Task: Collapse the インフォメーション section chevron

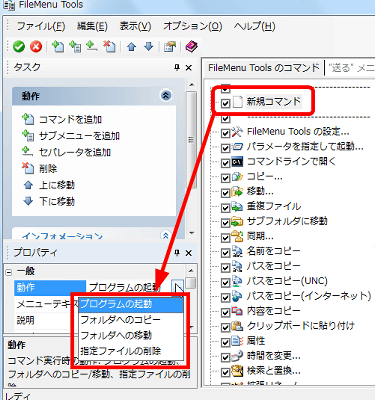Action: pos(166,235)
